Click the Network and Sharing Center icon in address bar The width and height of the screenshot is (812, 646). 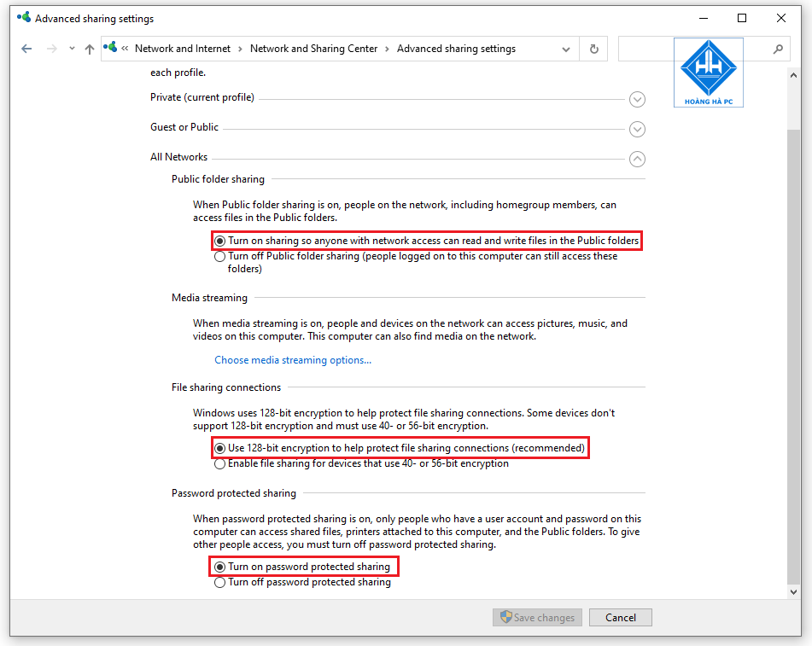coord(112,49)
